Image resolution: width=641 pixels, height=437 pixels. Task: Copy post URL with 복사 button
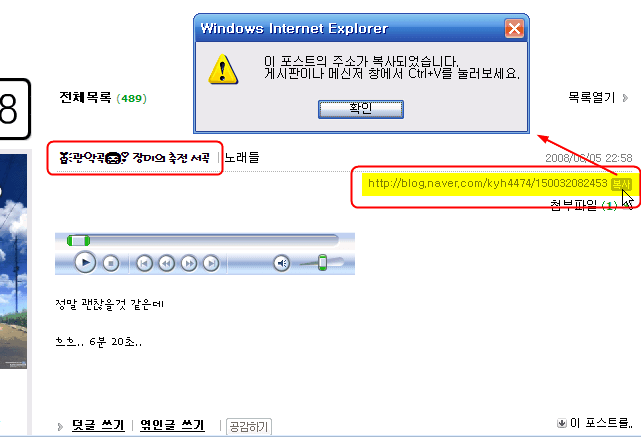tap(621, 184)
